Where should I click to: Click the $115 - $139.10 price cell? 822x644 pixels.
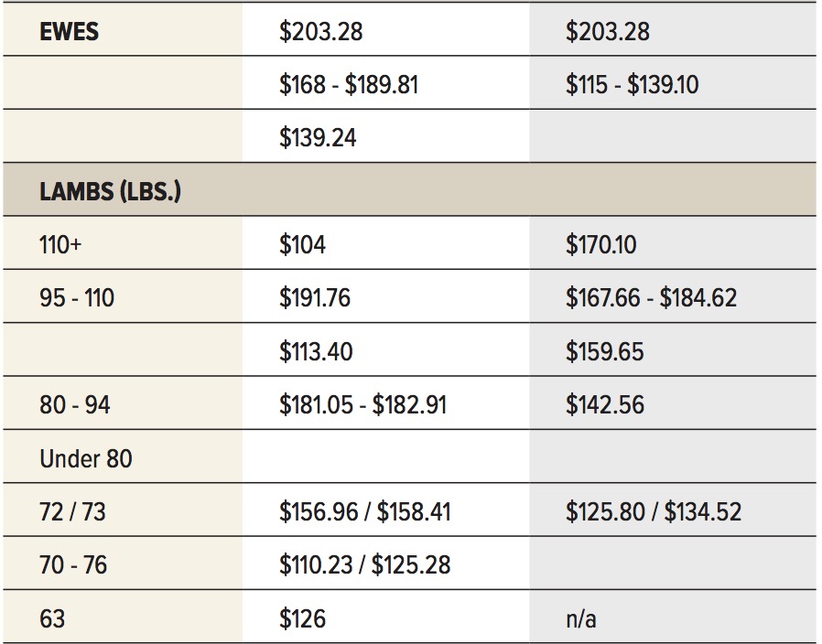(x=632, y=85)
